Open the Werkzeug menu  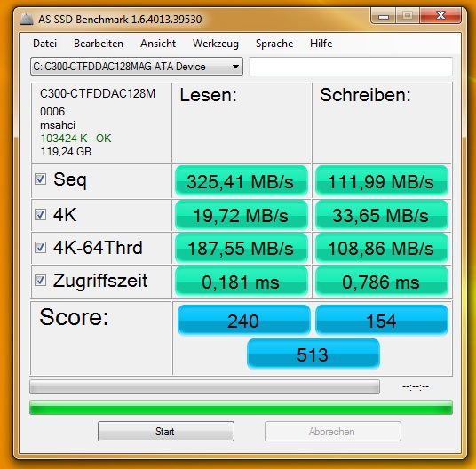(216, 44)
